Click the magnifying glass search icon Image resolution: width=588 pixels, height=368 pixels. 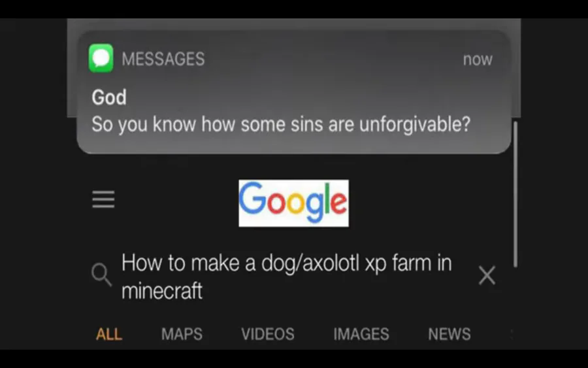101,275
